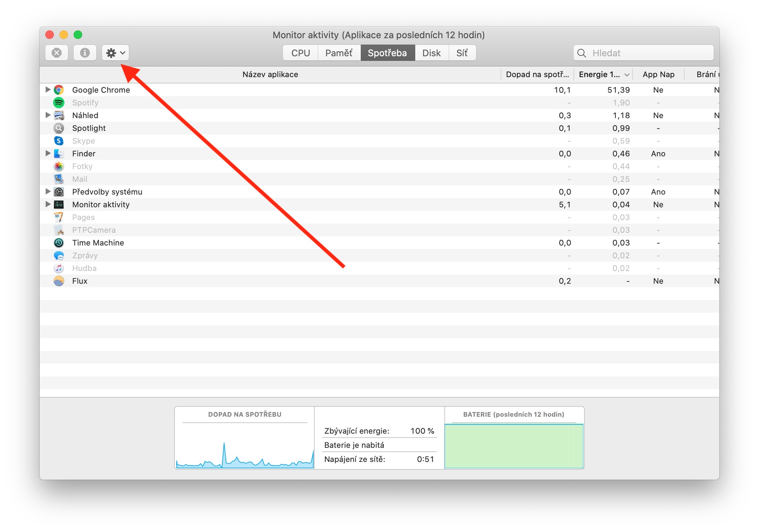This screenshot has height=532, width=759.
Task: Click the green battery history graph
Action: 514,446
